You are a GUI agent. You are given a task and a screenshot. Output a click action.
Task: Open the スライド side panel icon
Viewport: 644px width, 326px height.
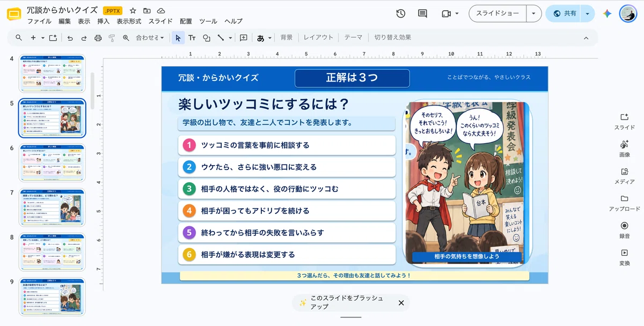624,117
